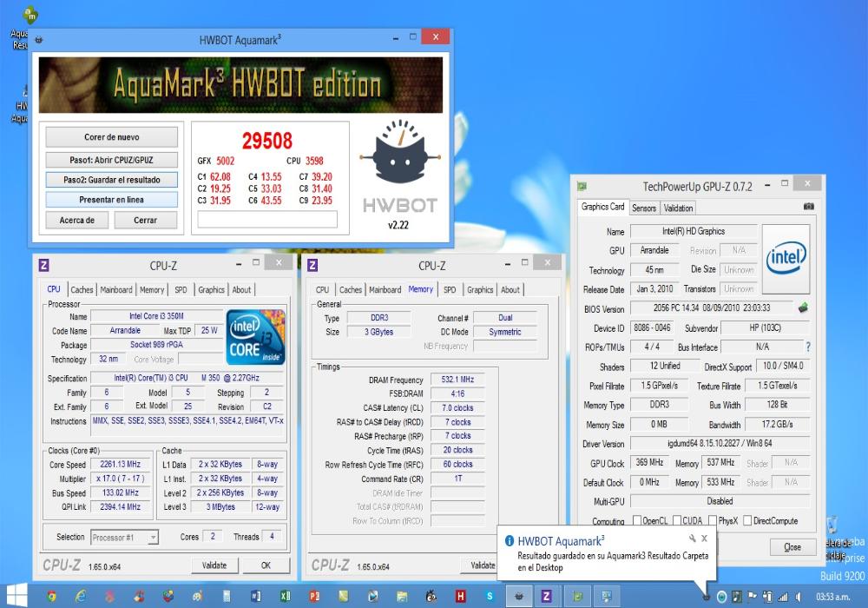The height and width of the screenshot is (608, 868).
Task: Toggle the CUDA checkbox in GPU-Z
Action: point(676,520)
